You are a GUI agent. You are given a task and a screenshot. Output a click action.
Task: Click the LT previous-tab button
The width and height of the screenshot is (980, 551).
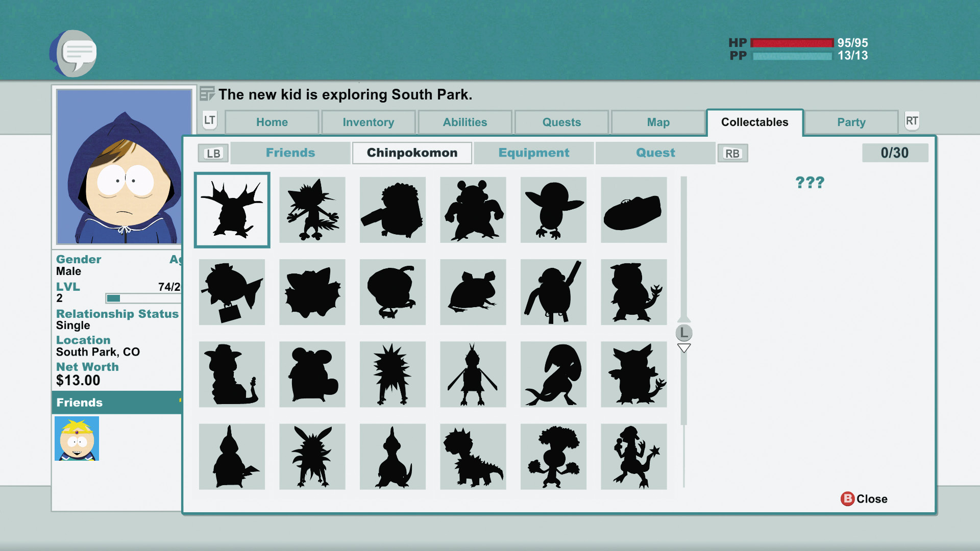tap(210, 120)
